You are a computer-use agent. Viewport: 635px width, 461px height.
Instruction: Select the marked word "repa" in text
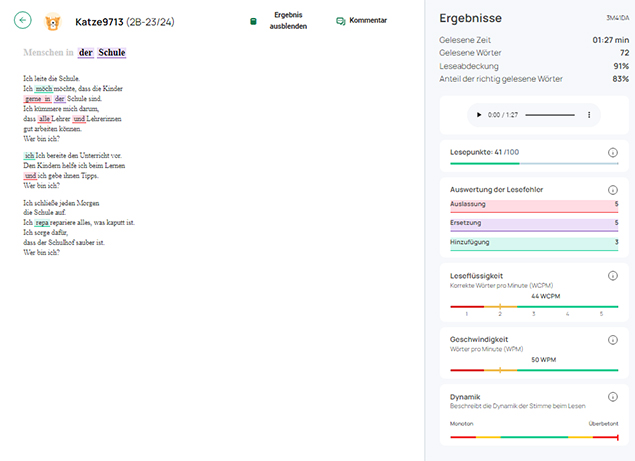(41, 223)
